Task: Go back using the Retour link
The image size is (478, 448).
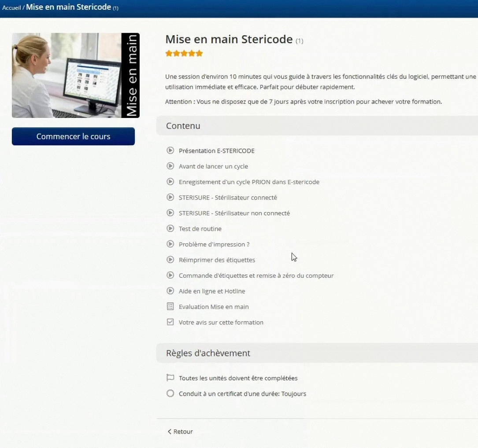Action: point(180,432)
